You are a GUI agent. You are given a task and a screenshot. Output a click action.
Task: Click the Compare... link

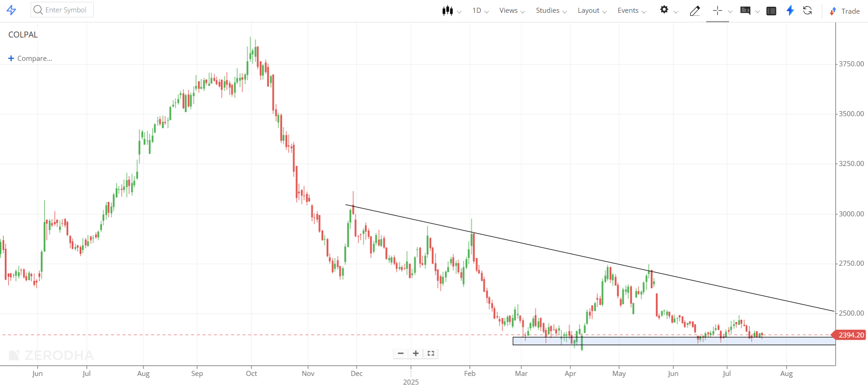(30, 59)
